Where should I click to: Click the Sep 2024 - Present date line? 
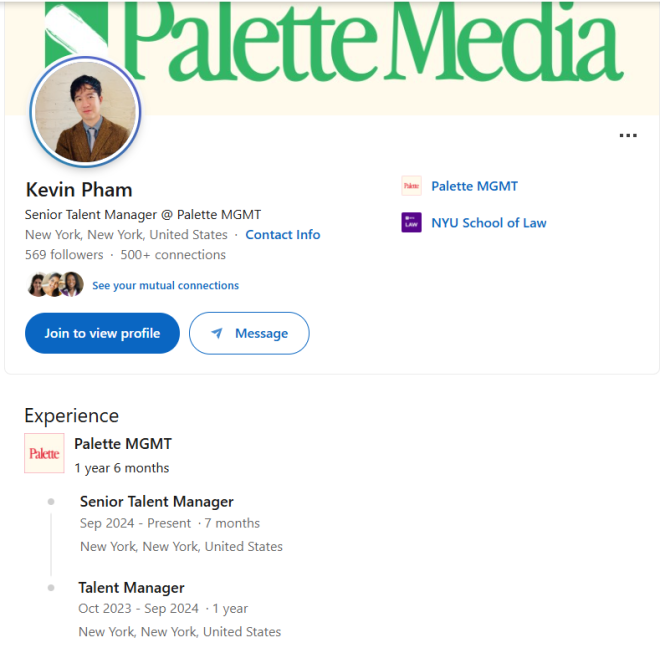(170, 523)
